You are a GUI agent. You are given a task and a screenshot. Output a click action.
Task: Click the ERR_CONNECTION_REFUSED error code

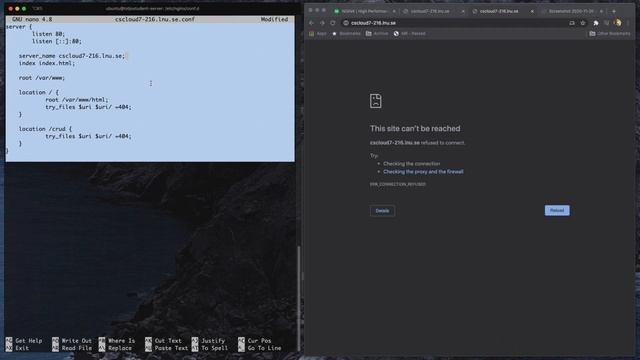398,184
